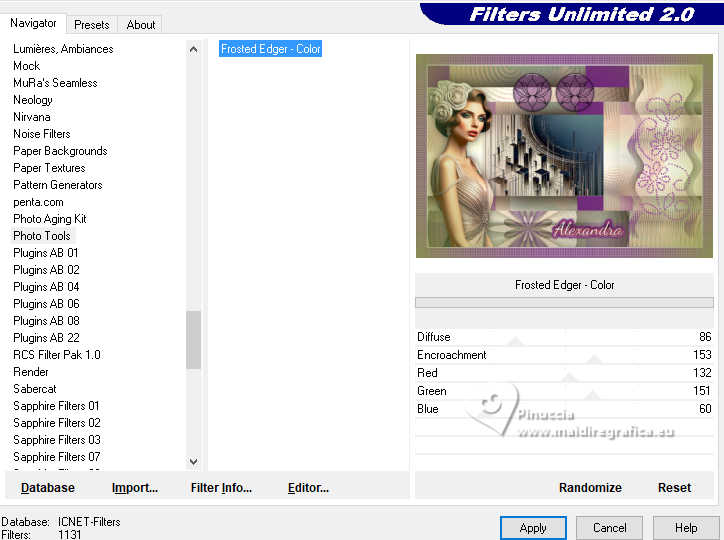Select Sapphire Filters 01
The height and width of the screenshot is (540, 724).
(x=56, y=406)
